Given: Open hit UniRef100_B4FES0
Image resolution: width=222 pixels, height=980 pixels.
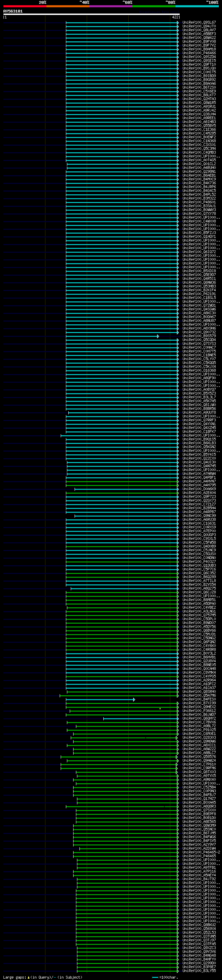Looking at the screenshot, I should [199, 699].
